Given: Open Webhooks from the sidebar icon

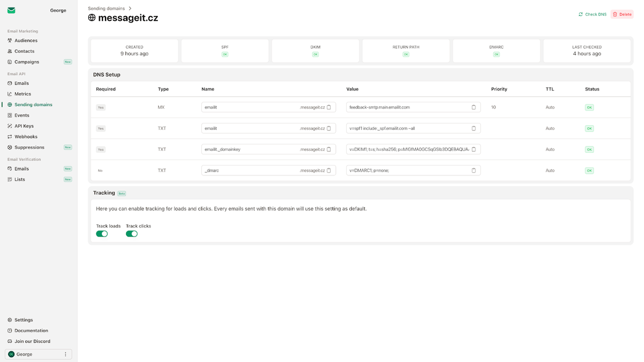Looking at the screenshot, I should coord(9,136).
